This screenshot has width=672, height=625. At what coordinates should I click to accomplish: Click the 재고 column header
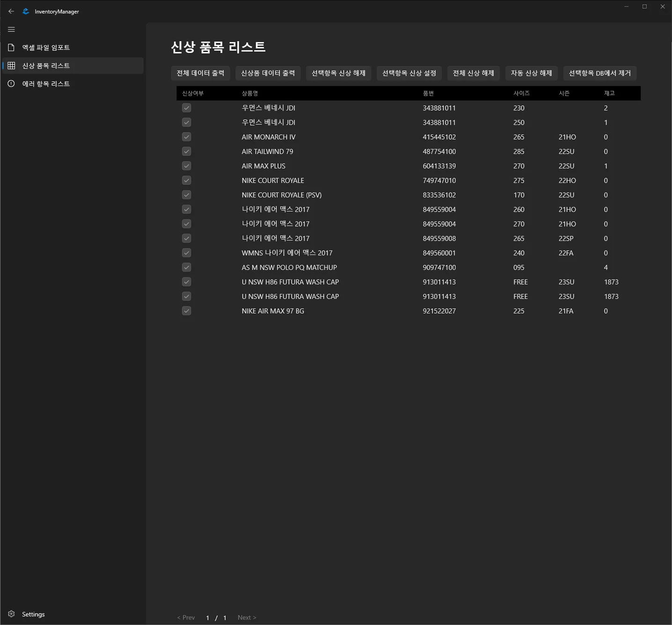609,93
